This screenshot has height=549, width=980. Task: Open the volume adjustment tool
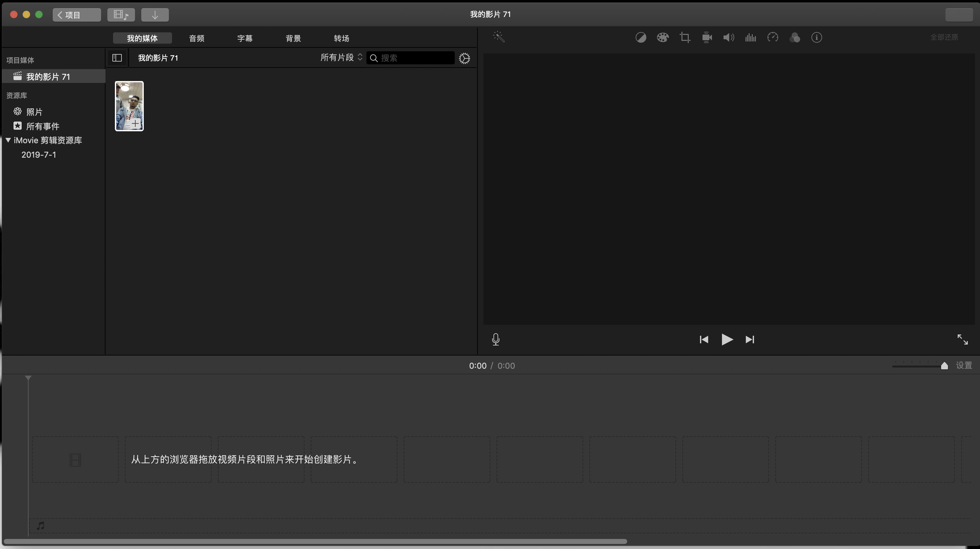(728, 37)
